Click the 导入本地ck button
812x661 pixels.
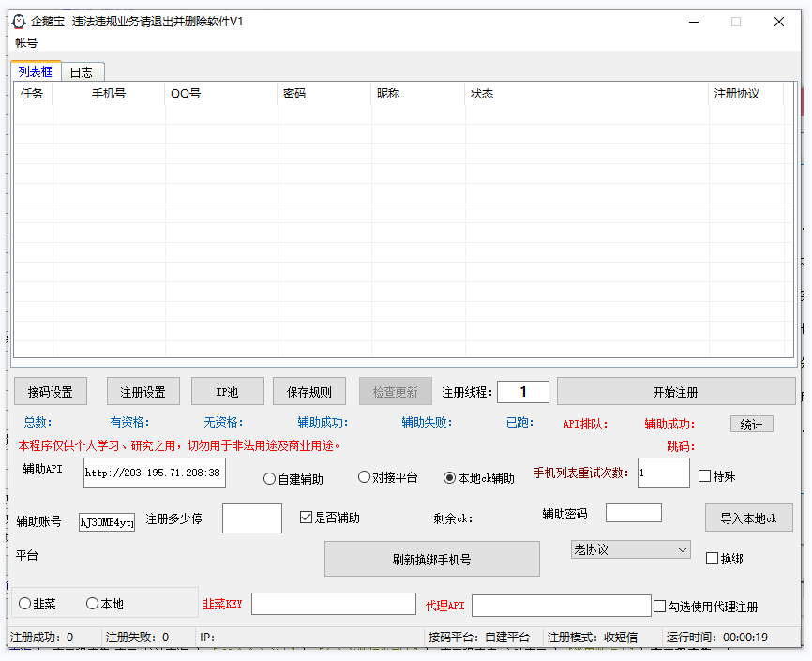click(748, 518)
